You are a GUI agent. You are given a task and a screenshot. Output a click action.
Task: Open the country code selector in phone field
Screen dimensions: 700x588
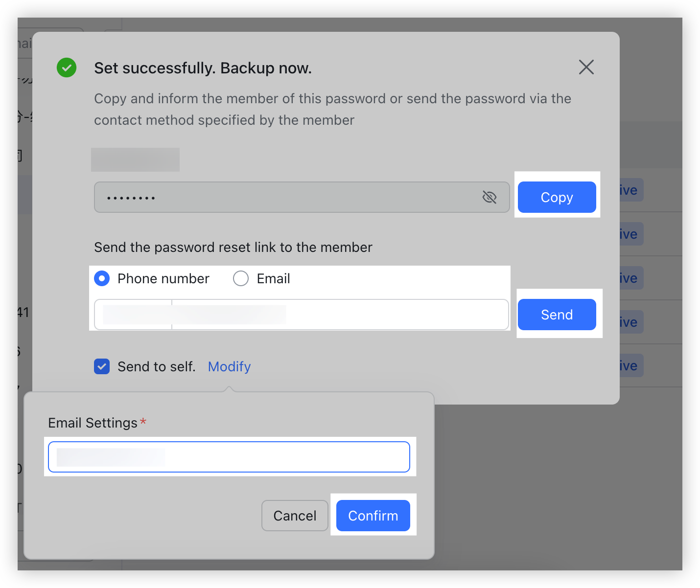133,315
